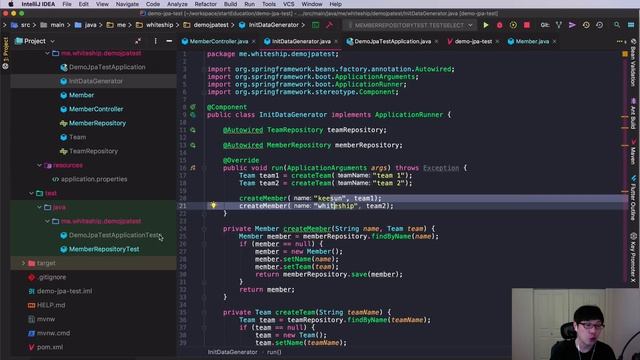
Task: Click the build hammer icon
Action: pyautogui.click(x=329, y=25)
